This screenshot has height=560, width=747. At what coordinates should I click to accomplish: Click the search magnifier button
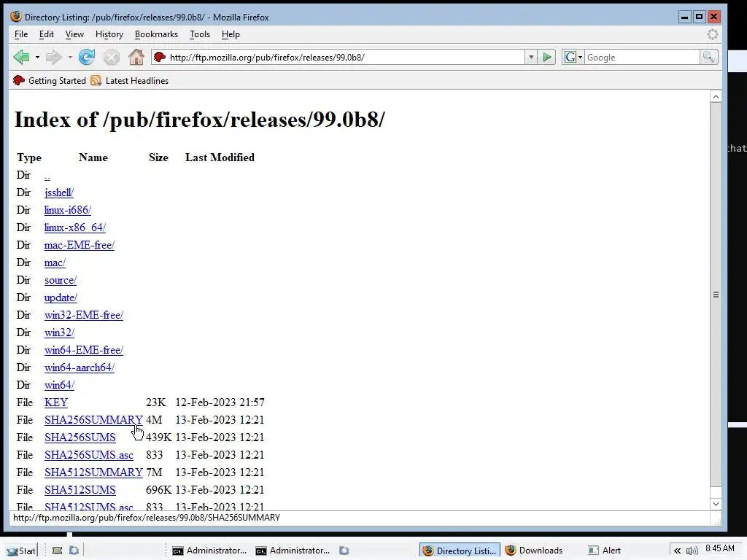pyautogui.click(x=709, y=57)
